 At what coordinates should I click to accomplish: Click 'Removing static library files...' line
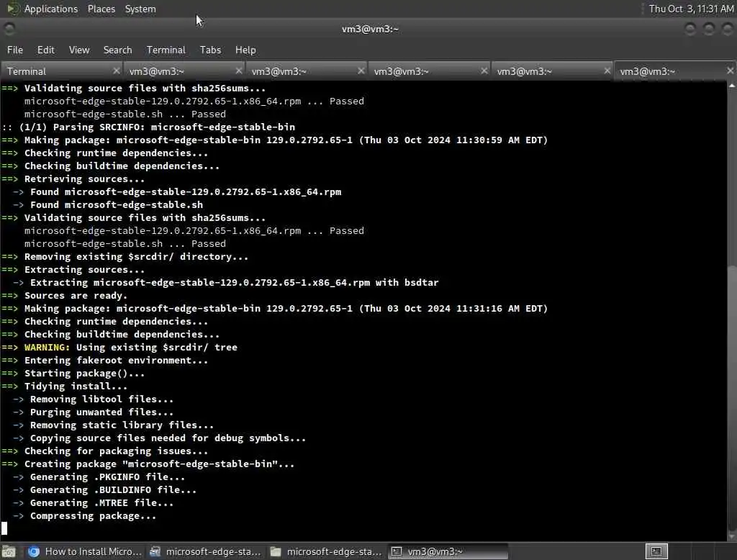pyautogui.click(x=122, y=425)
